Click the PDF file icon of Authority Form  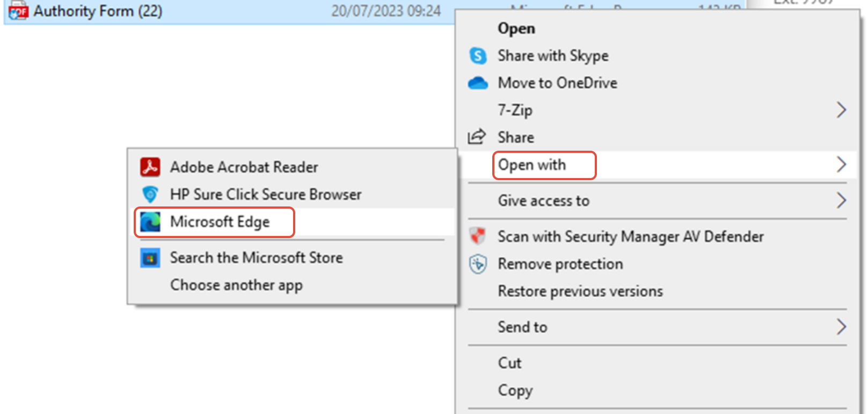17,11
